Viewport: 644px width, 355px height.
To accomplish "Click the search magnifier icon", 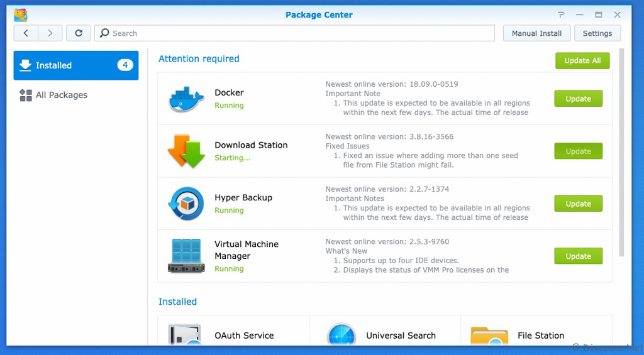I will click(105, 33).
